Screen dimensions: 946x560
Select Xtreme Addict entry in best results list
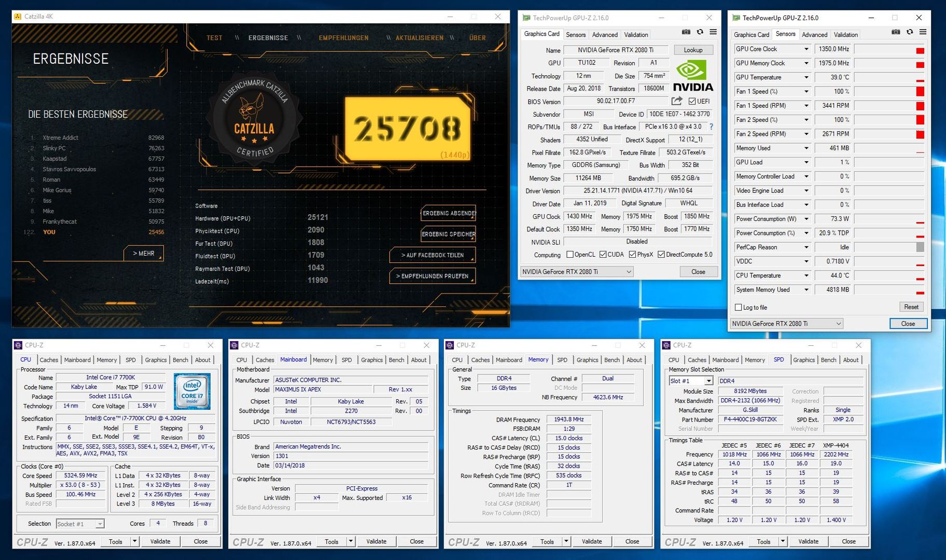97,138
